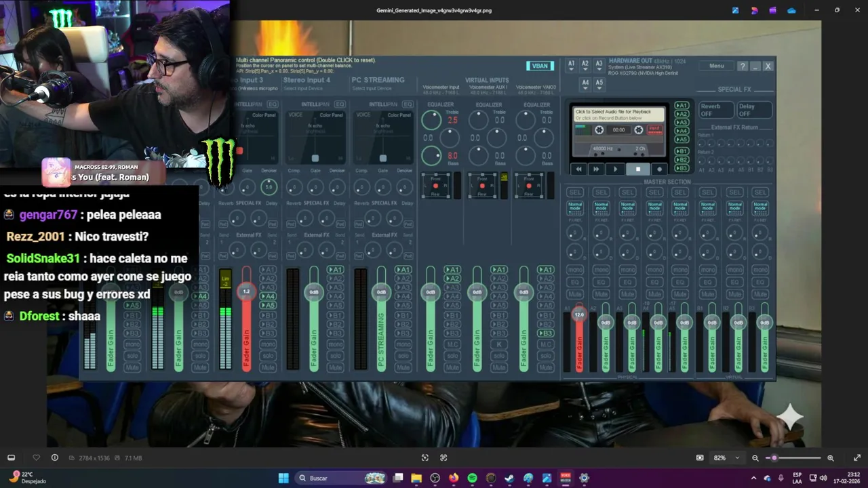This screenshot has height=488, width=868.
Task: Click the Photos fullscreen icon
Action: coord(857,457)
